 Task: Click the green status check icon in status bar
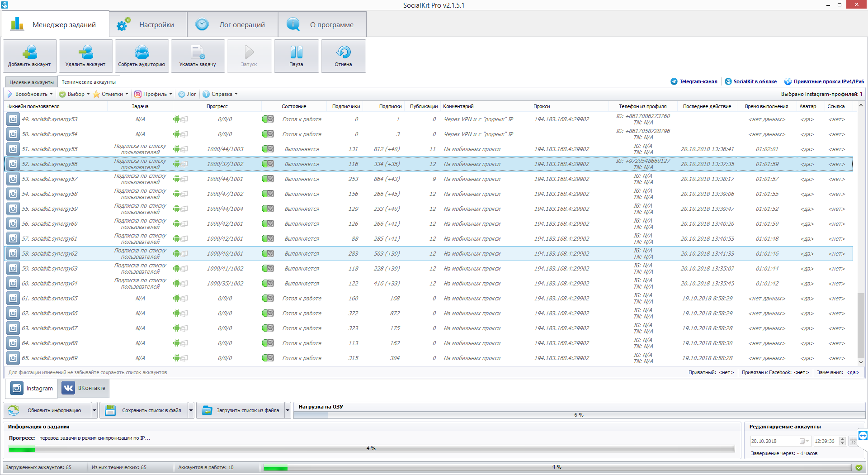(859, 468)
